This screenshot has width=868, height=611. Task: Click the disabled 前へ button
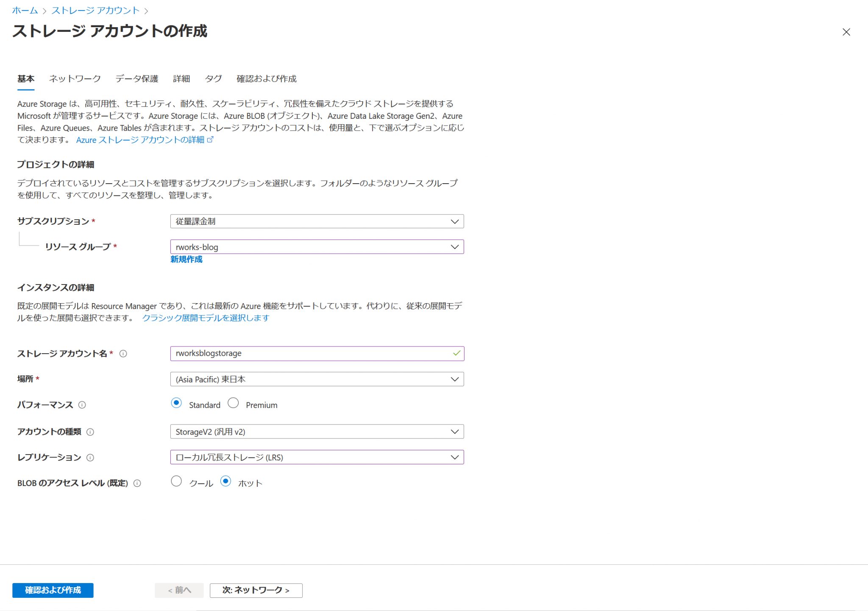pos(179,590)
